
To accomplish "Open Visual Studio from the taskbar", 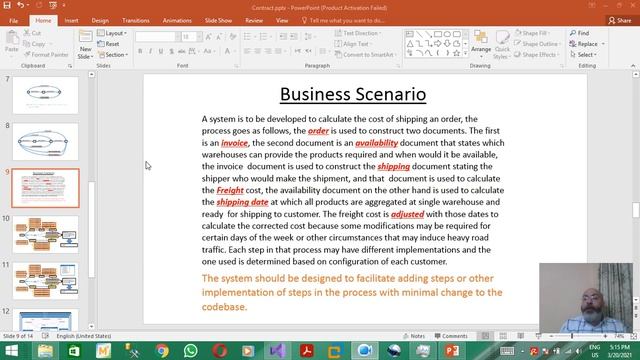I will pyautogui.click(x=277, y=351).
